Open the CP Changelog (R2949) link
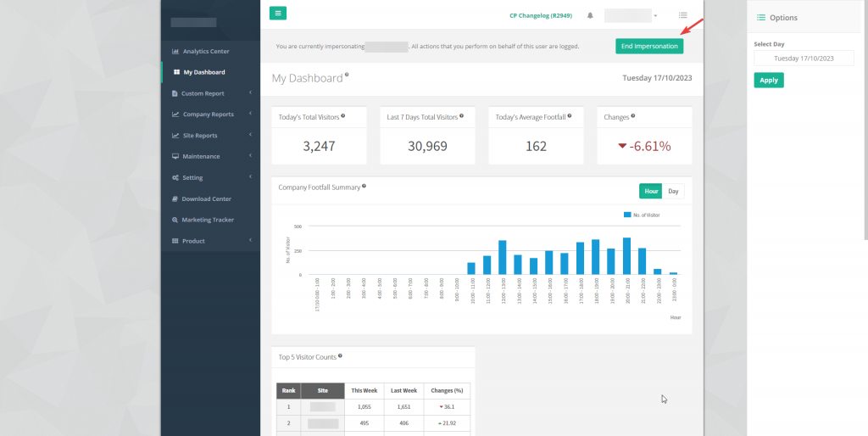Screen dimensions: 868x436 coord(542,15)
